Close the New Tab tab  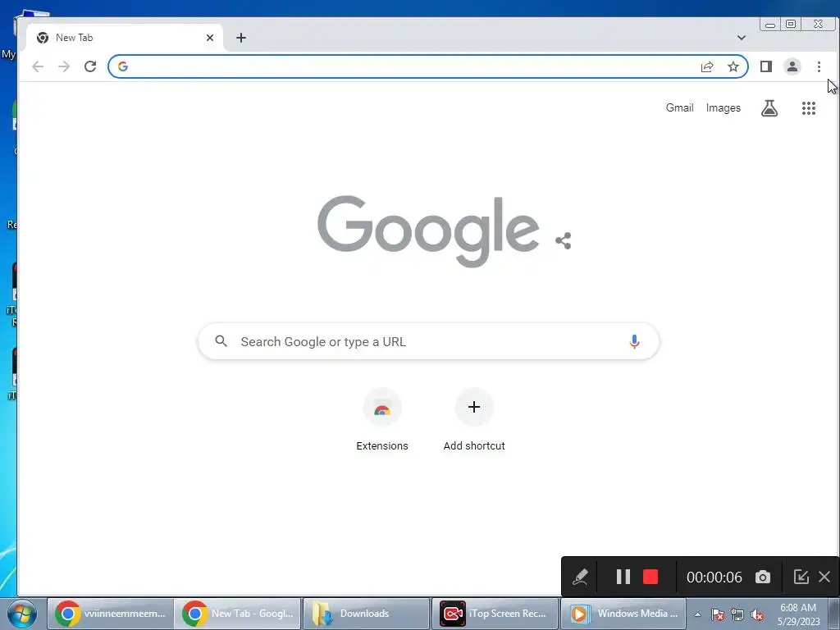210,38
